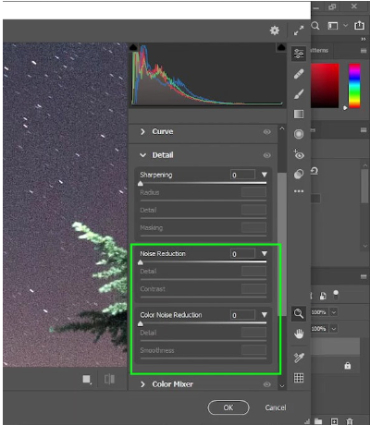Select the Graduated Filter tool
Image resolution: width=370 pixels, height=425 pixels.
tap(299, 114)
